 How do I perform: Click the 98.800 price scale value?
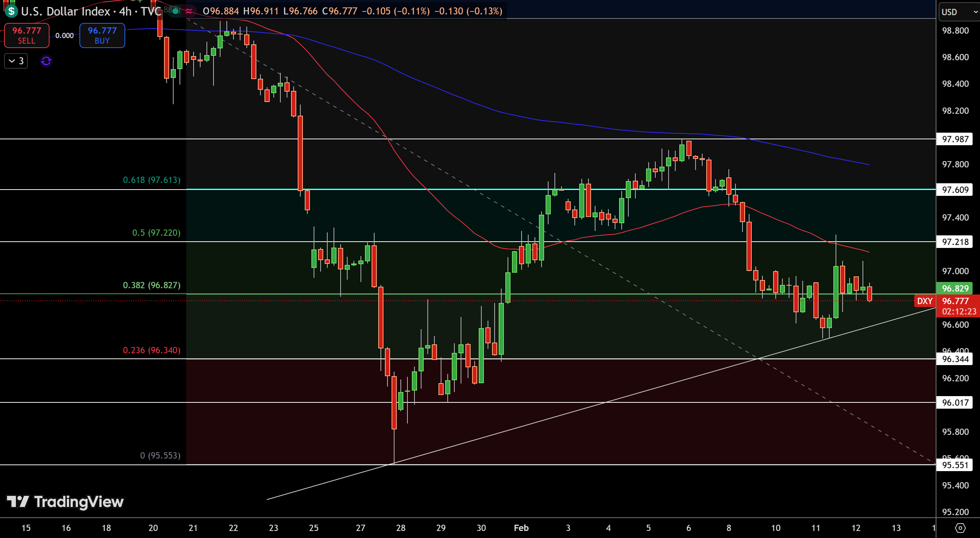[955, 30]
